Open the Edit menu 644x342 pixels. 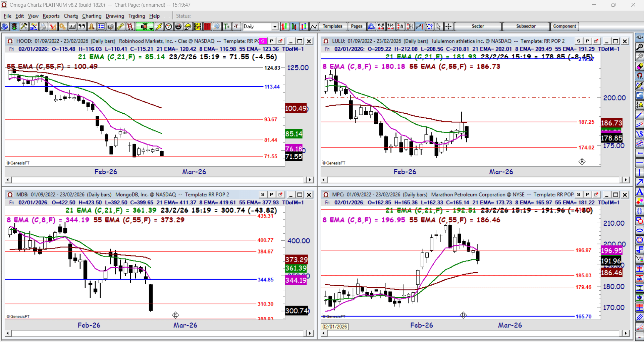coord(20,16)
